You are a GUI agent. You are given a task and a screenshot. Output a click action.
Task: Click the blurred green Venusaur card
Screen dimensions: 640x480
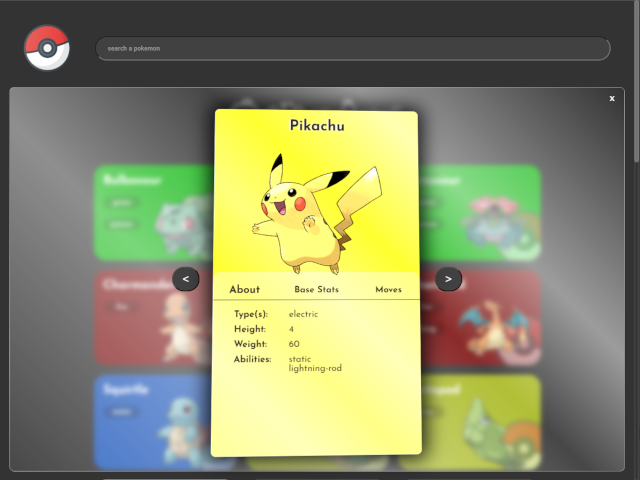coord(480,212)
